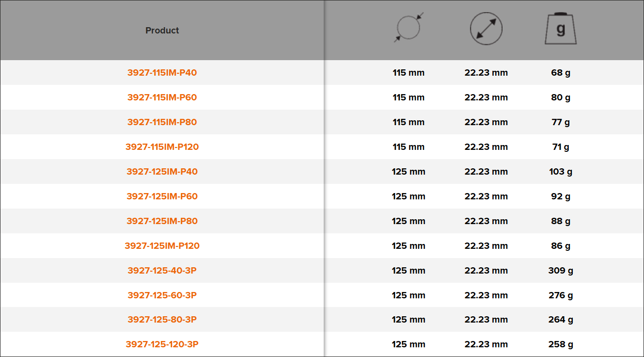Select the 92 g weight cell

click(x=561, y=196)
